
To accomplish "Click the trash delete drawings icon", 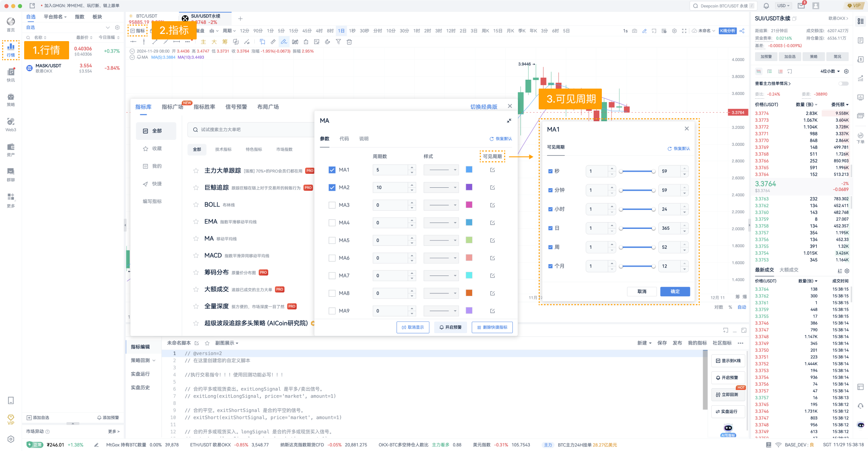I will pos(349,42).
